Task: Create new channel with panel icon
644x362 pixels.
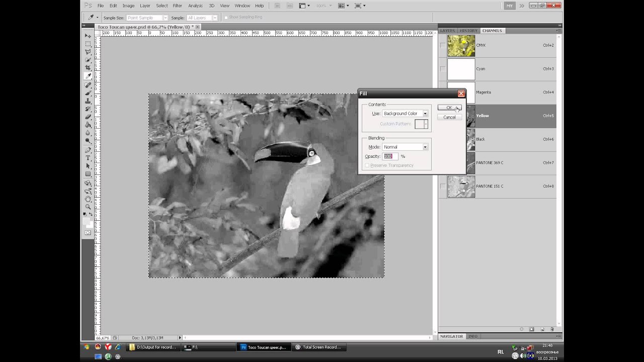Action: pyautogui.click(x=542, y=329)
